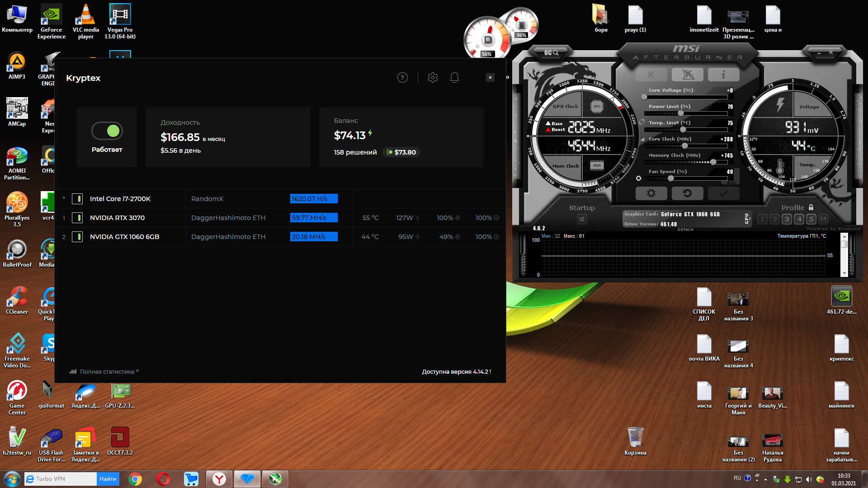Toggle the Profile lock icon

point(811,207)
